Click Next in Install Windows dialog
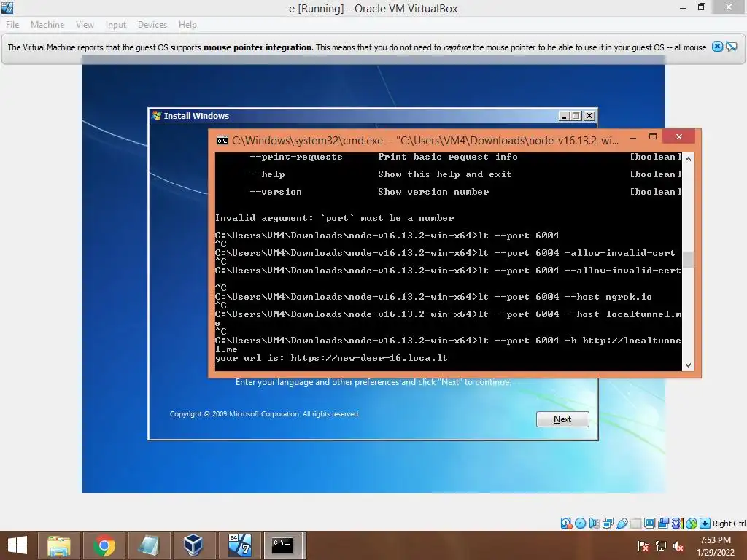 562,419
